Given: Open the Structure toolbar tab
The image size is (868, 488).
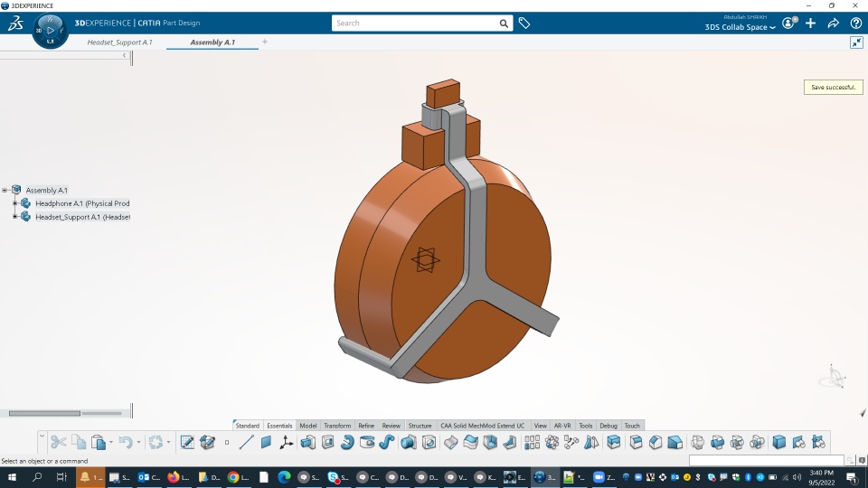Looking at the screenshot, I should [420, 426].
